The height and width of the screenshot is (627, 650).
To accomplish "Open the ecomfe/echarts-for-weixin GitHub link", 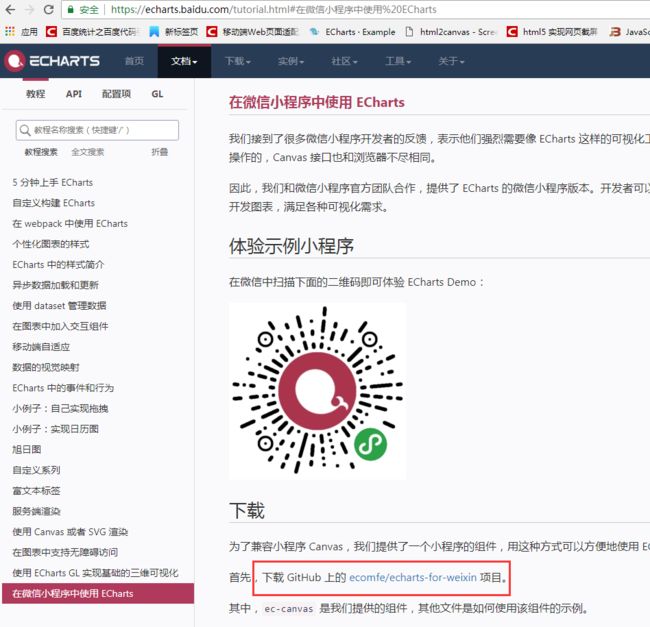I will click(x=413, y=577).
